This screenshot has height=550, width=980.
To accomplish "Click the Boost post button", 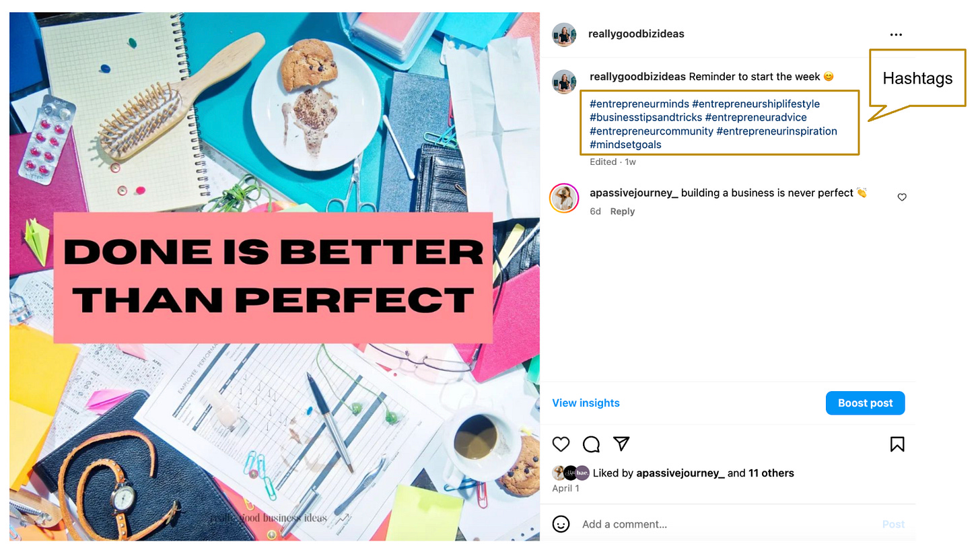I will [865, 403].
